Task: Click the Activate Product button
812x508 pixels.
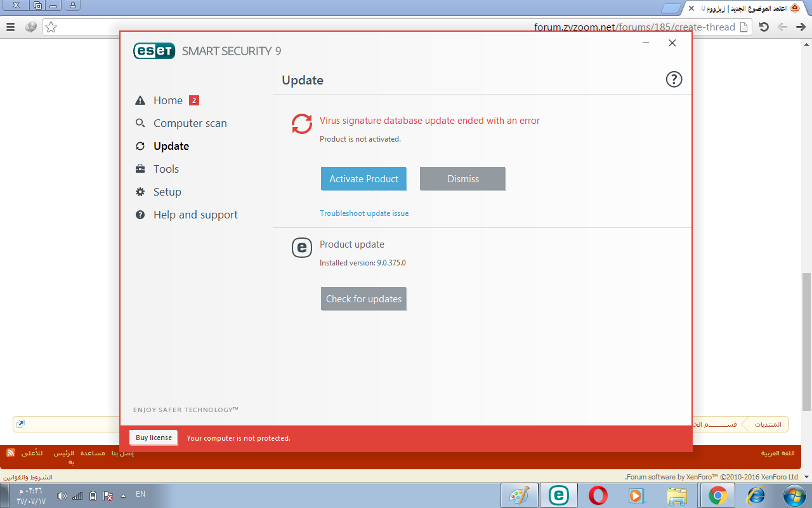Action: click(363, 179)
